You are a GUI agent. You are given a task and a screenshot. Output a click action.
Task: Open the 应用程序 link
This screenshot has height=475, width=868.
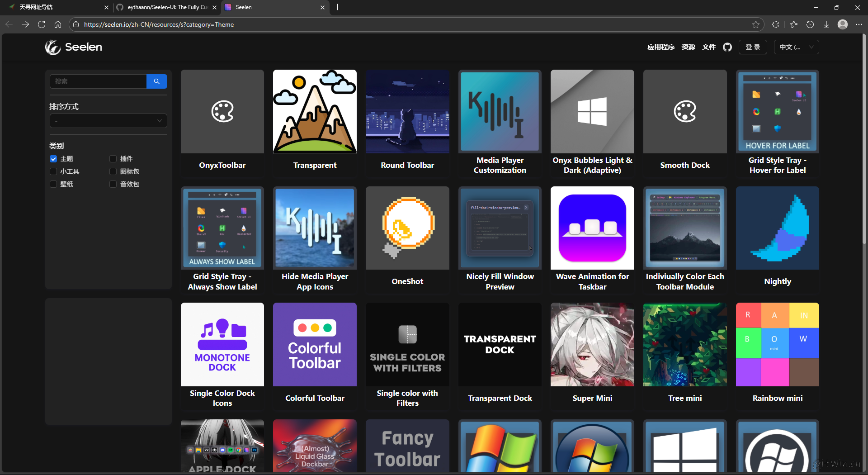tap(660, 47)
